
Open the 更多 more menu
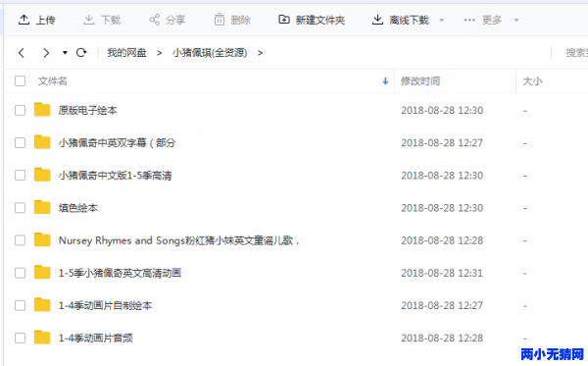point(482,20)
